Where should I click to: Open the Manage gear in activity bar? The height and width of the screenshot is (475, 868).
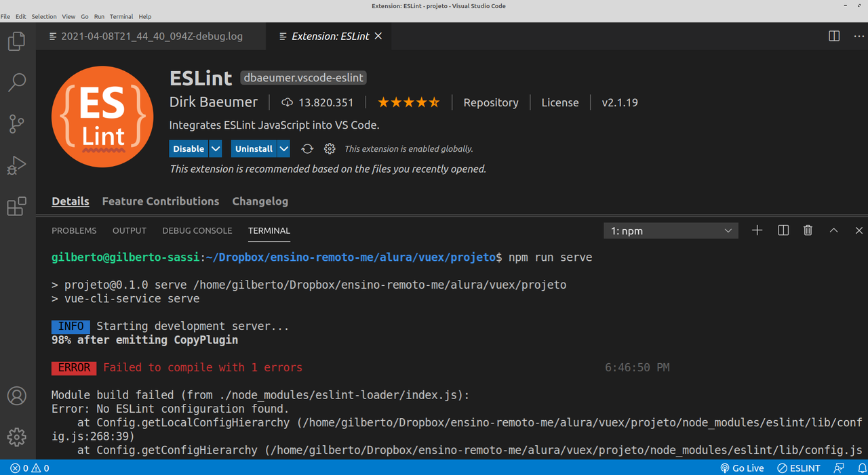point(16,437)
